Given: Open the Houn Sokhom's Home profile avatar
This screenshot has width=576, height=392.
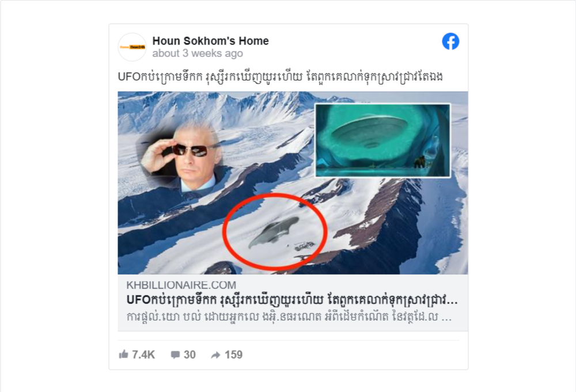Looking at the screenshot, I should pyautogui.click(x=132, y=47).
